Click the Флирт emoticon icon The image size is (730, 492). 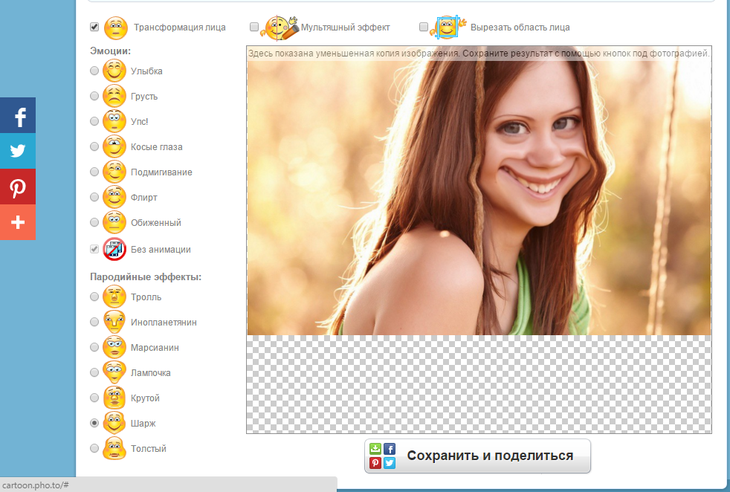[115, 197]
